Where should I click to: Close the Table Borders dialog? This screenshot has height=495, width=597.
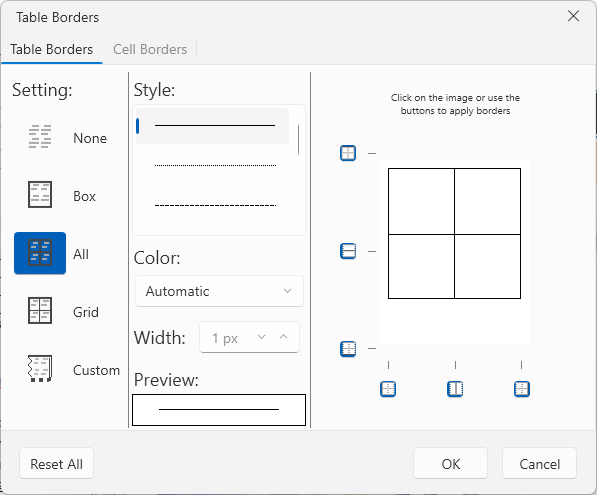tap(573, 16)
